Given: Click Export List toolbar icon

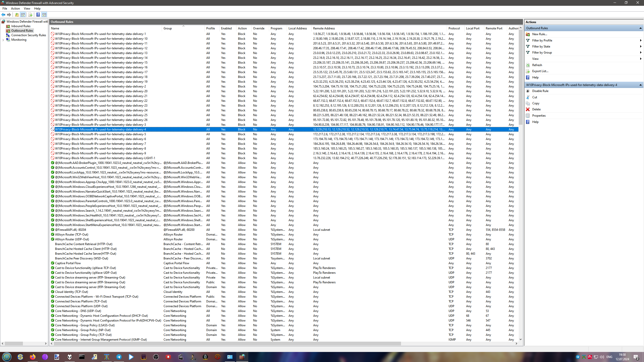Looking at the screenshot, I should point(30,15).
